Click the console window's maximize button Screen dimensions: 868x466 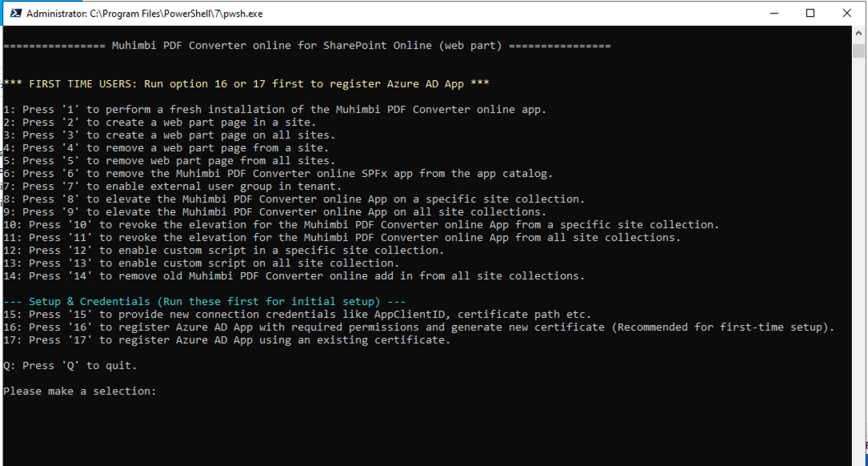click(809, 14)
